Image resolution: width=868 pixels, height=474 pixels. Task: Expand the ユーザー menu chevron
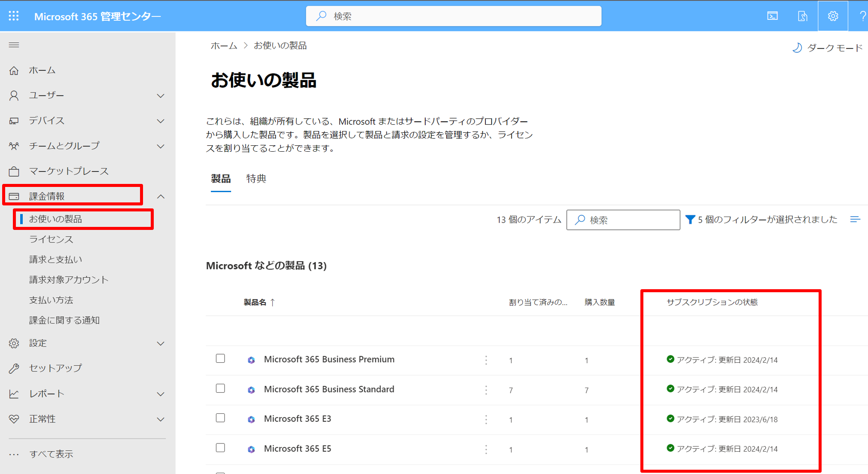(161, 95)
